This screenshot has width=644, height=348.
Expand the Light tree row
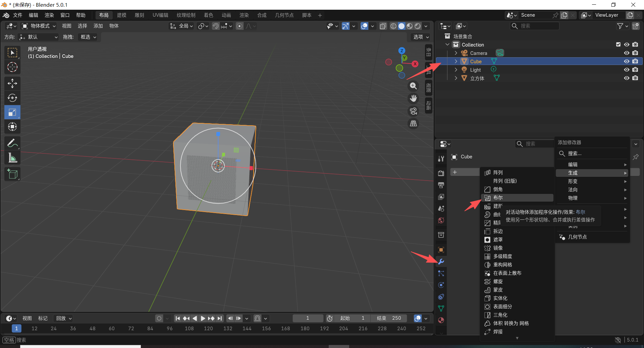(x=456, y=70)
